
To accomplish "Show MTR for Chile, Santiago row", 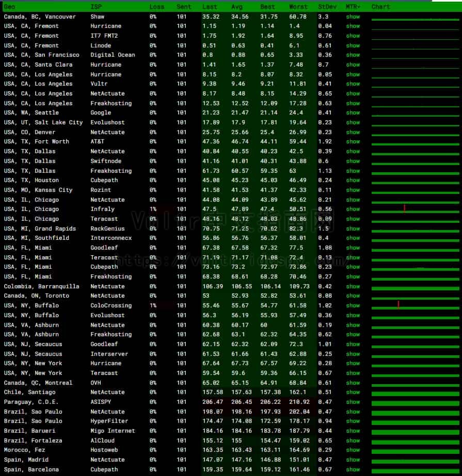I will tap(353, 392).
